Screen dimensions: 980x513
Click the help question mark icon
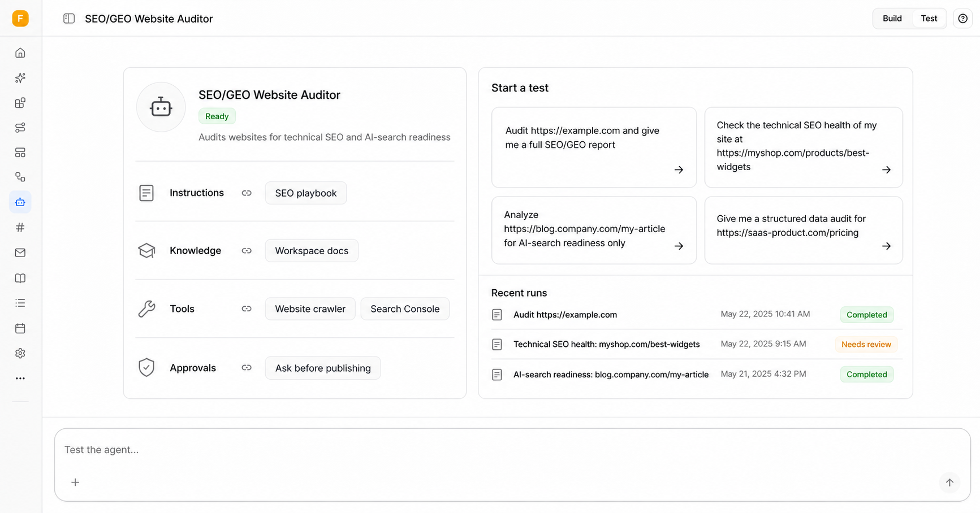click(x=962, y=19)
